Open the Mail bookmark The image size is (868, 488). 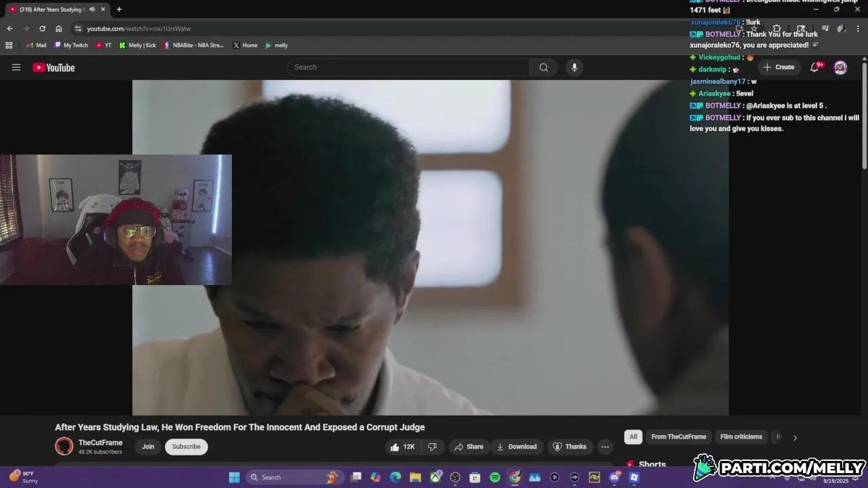tap(36, 45)
